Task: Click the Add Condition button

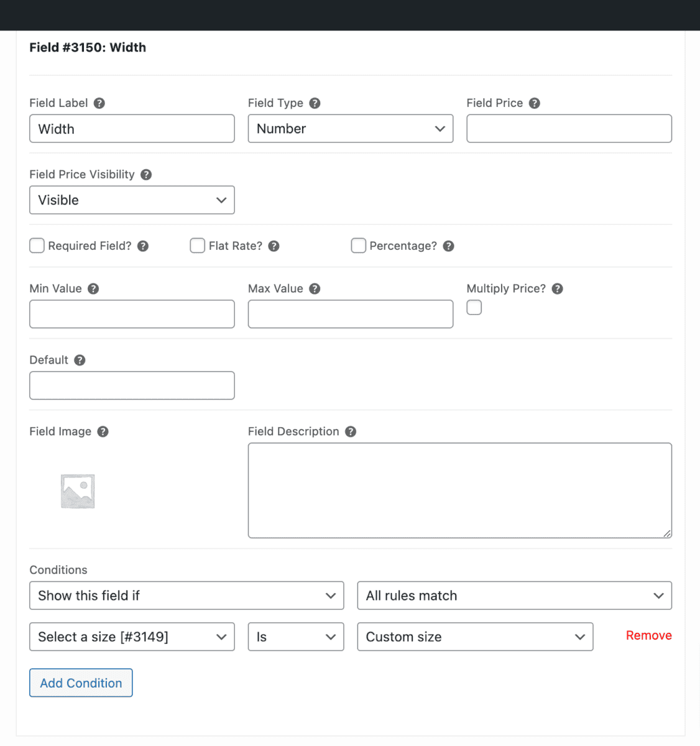Action: 81,683
